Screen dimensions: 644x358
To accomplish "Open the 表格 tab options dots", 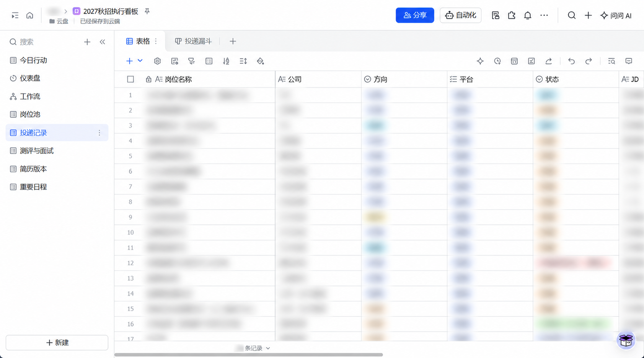I will pos(156,41).
